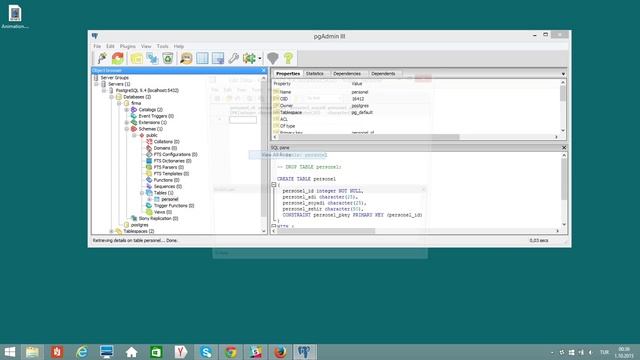Expand the Tablespaces (2) node
640x360 pixels.
tap(112, 231)
